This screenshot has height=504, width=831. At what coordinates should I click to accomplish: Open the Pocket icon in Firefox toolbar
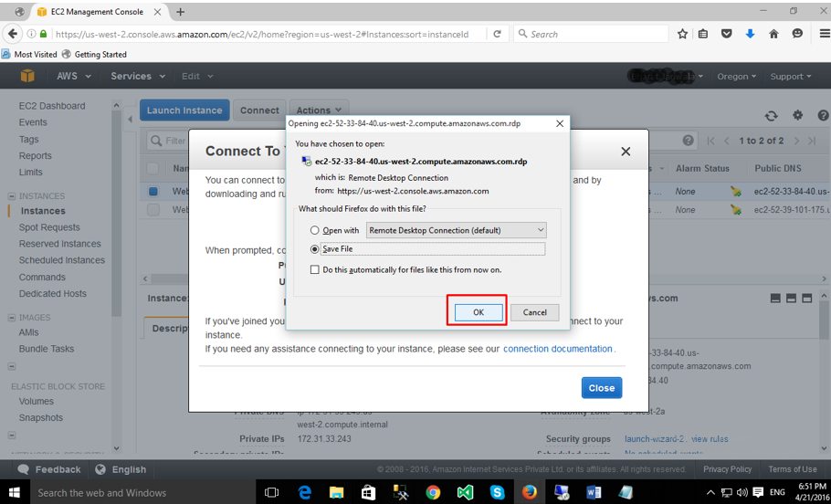coord(727,34)
